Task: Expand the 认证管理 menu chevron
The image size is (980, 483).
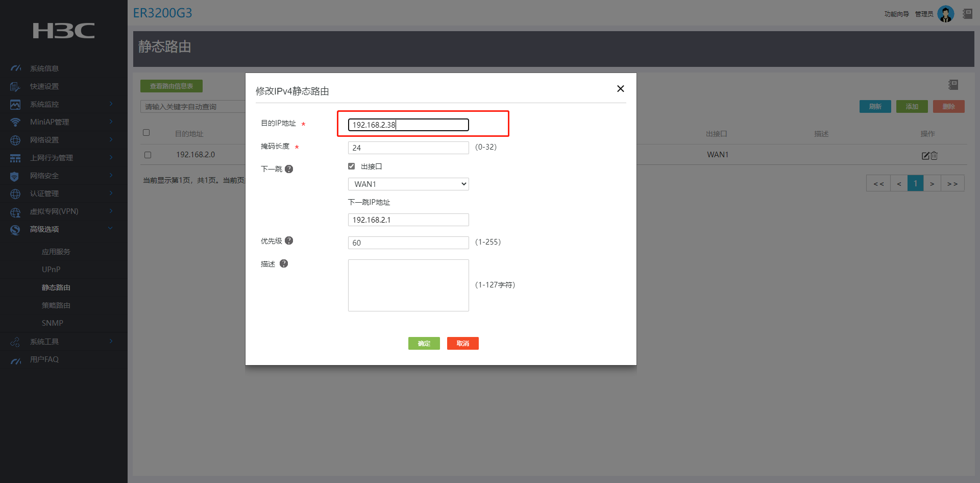Action: 111,193
